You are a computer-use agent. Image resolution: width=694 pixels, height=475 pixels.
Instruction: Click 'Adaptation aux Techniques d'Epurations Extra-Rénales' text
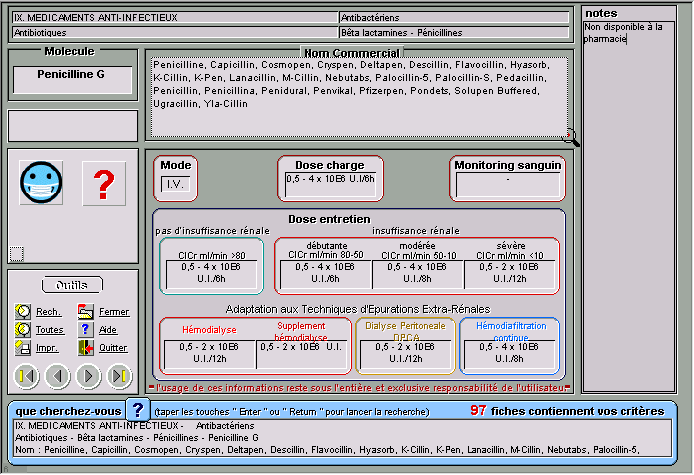(358, 309)
